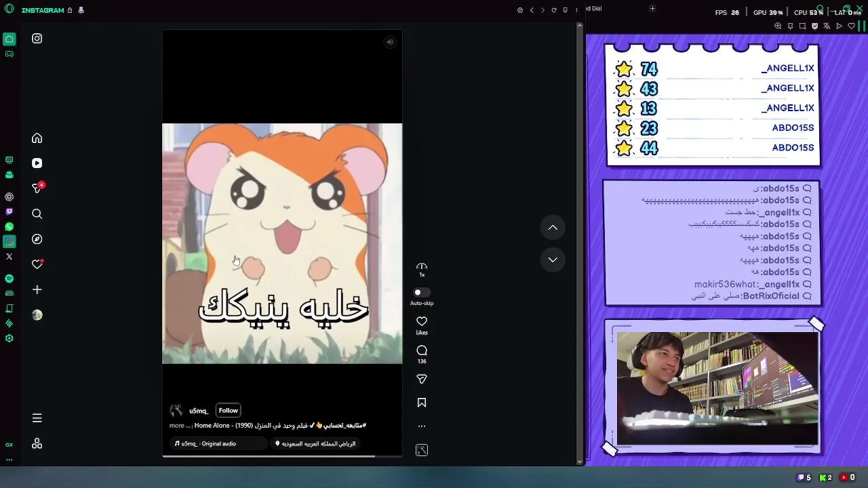Go to Instagram Home feed icon
868x488 pixels.
(37, 138)
